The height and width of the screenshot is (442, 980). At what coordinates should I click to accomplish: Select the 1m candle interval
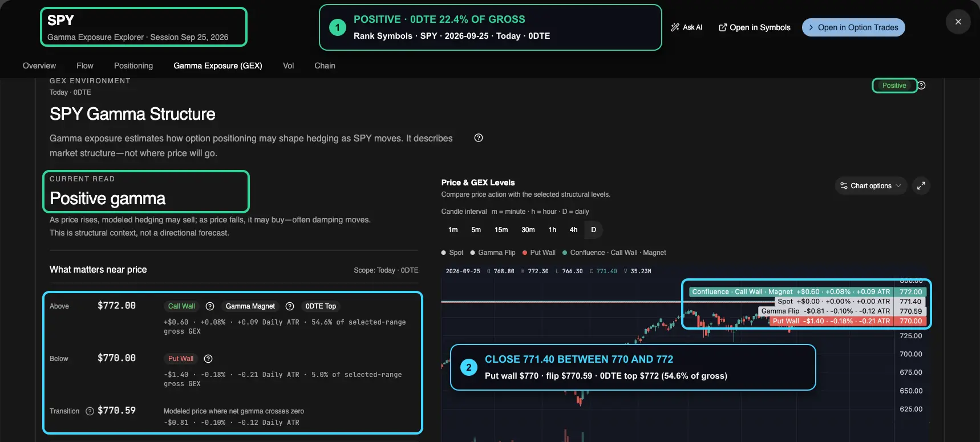[x=453, y=230]
